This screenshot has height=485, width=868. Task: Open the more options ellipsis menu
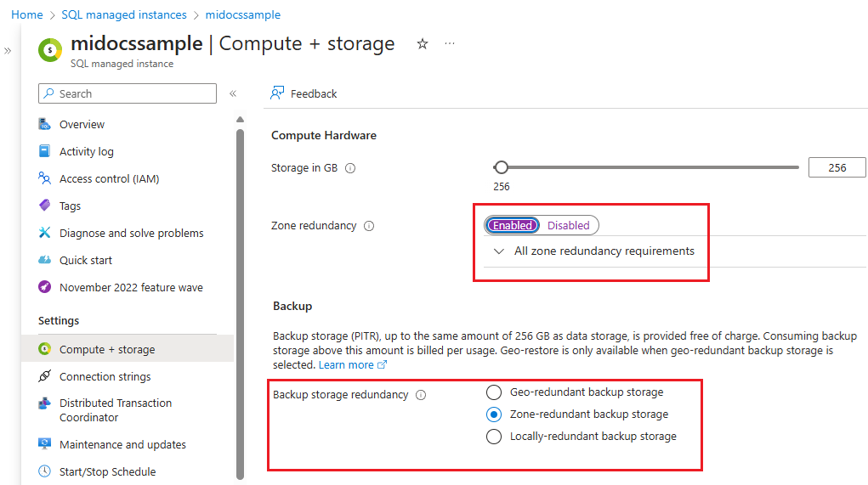tap(450, 44)
